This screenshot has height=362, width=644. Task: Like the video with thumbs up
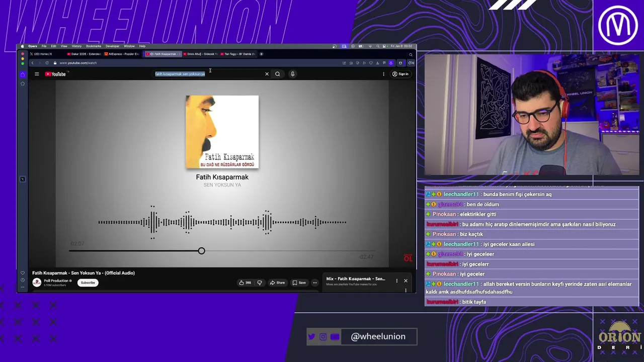click(245, 283)
